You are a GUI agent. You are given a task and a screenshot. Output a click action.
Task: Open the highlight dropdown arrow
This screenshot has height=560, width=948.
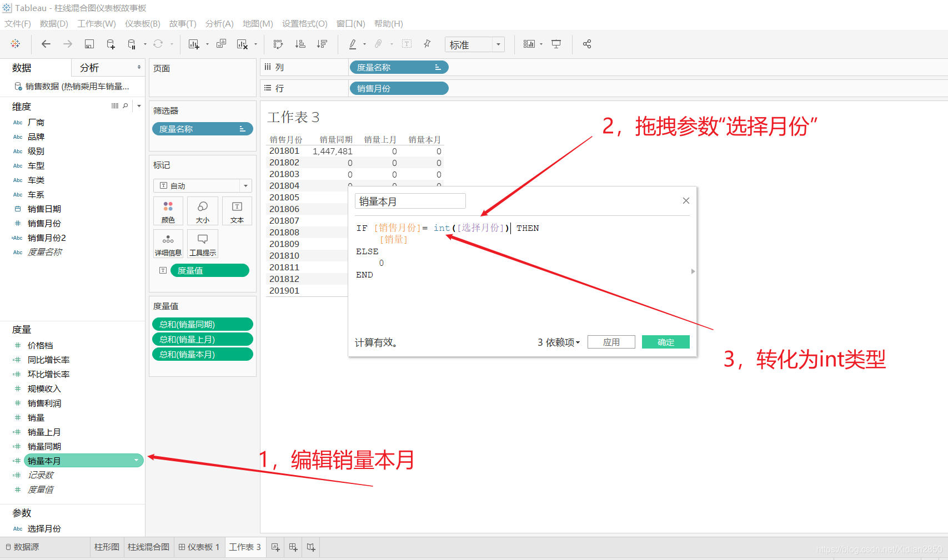pyautogui.click(x=365, y=44)
